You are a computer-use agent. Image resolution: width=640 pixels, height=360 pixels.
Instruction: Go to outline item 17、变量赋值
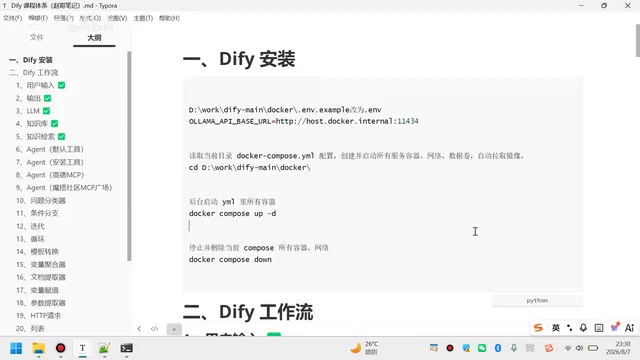point(37,290)
